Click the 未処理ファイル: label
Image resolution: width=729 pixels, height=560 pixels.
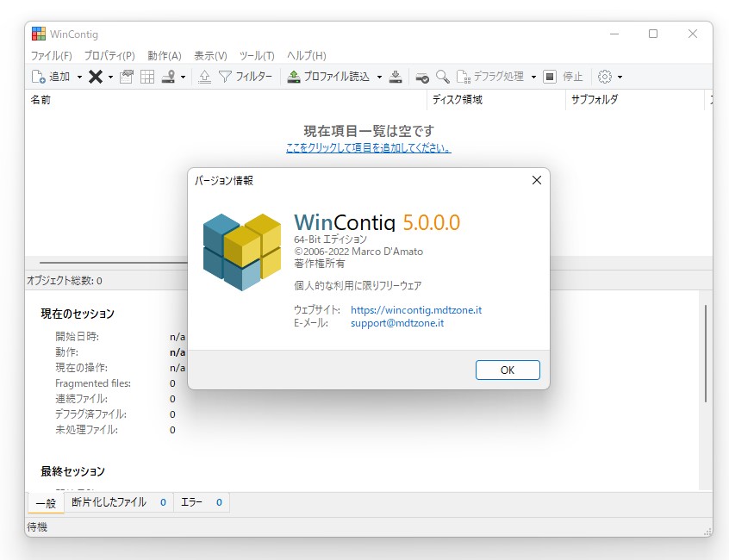86,430
